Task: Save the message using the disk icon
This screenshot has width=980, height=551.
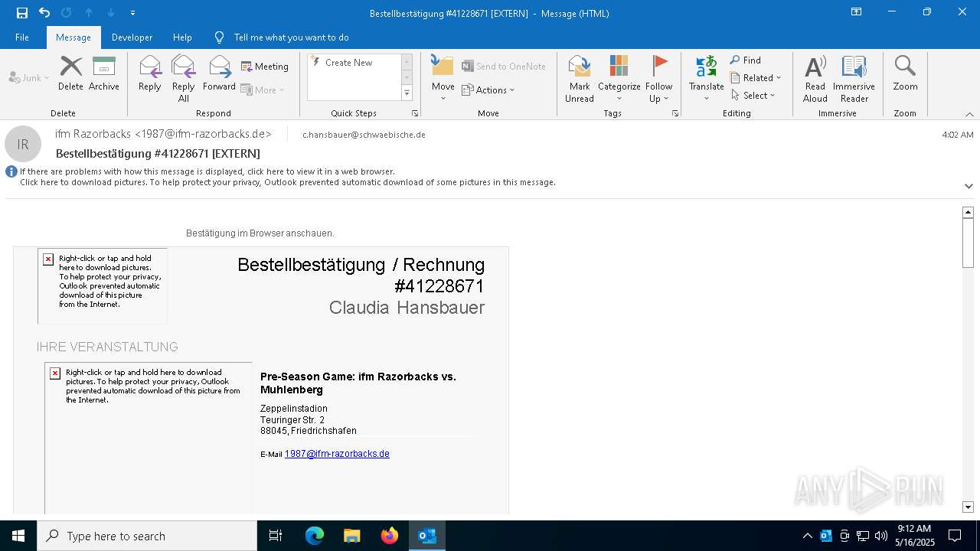Action: [x=22, y=12]
